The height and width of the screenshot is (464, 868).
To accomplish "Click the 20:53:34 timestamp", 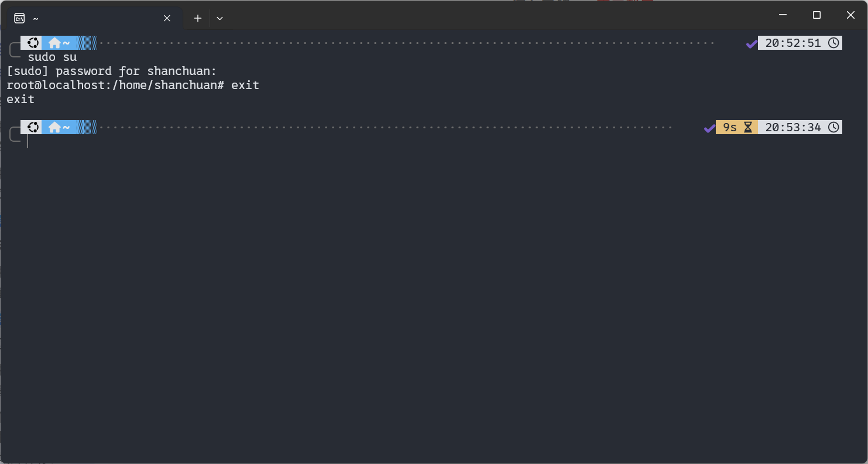I will [x=792, y=127].
